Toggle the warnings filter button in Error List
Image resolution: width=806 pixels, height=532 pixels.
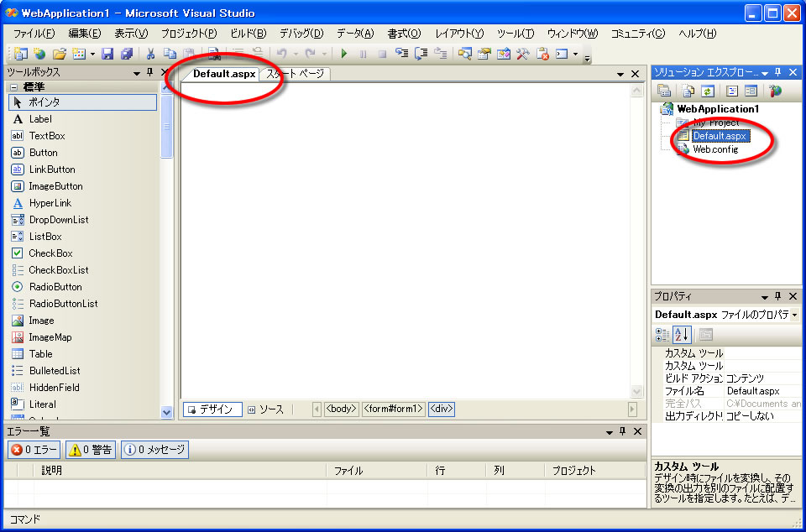(x=91, y=450)
